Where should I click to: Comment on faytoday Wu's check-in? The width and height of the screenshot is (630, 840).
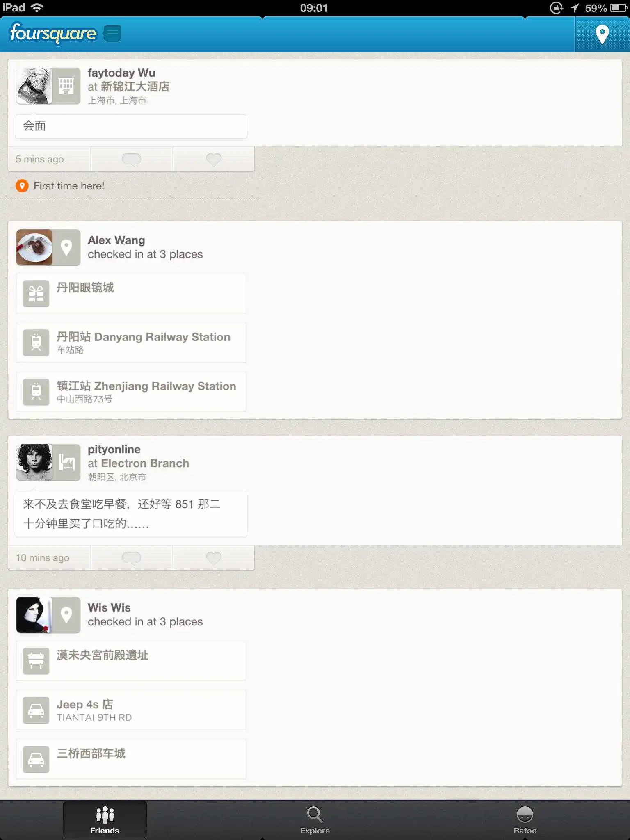(x=131, y=159)
